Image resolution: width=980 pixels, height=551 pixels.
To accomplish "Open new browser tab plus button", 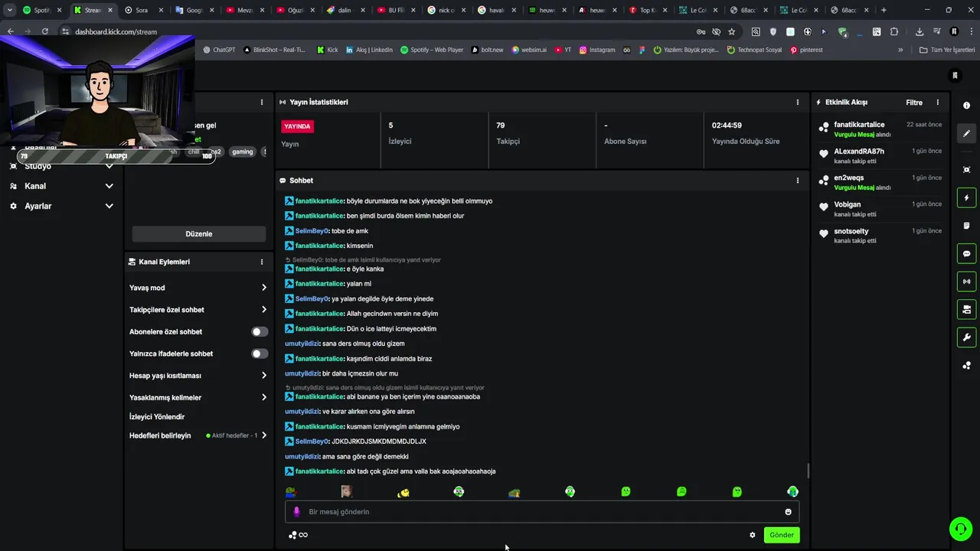I will (x=884, y=10).
